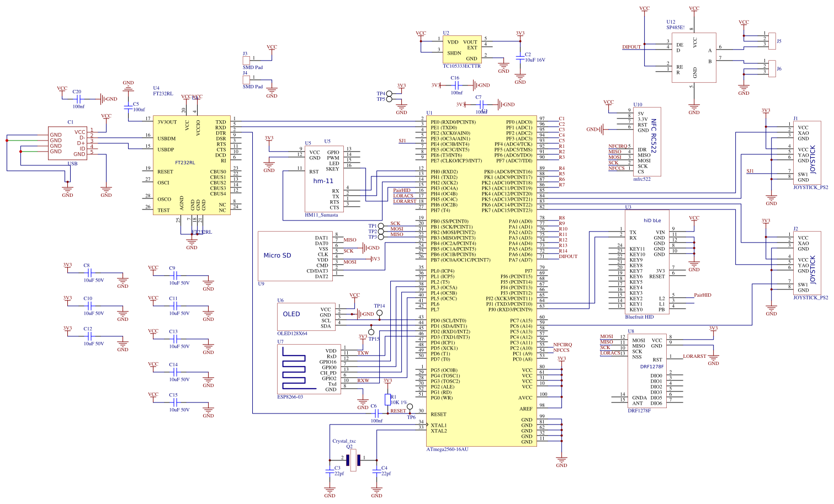Screen dimensions: 834x504
Task: Click the USB connector block
Action: 67,143
